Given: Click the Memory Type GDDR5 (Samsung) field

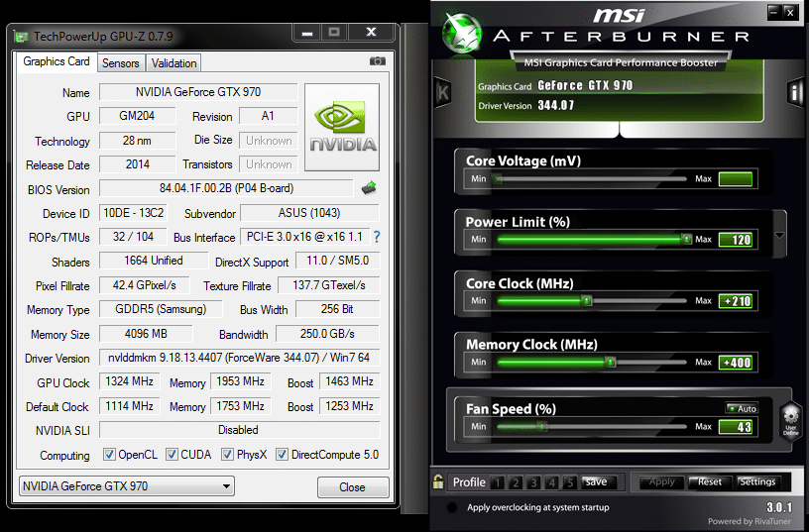Looking at the screenshot, I should click(161, 309).
